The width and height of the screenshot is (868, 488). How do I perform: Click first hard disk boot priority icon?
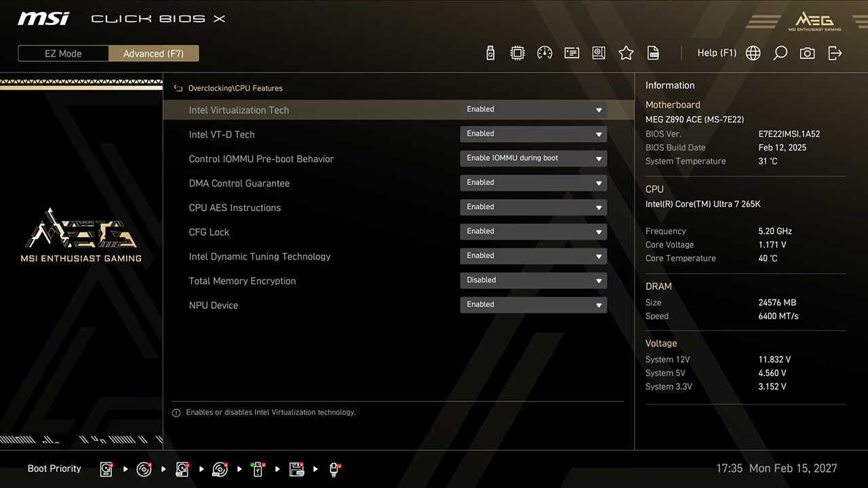tap(106, 469)
